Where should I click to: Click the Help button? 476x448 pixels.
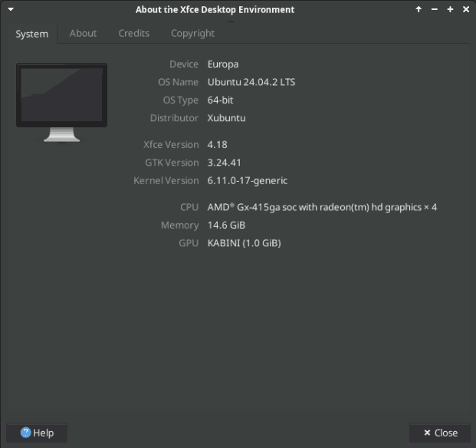(37, 433)
